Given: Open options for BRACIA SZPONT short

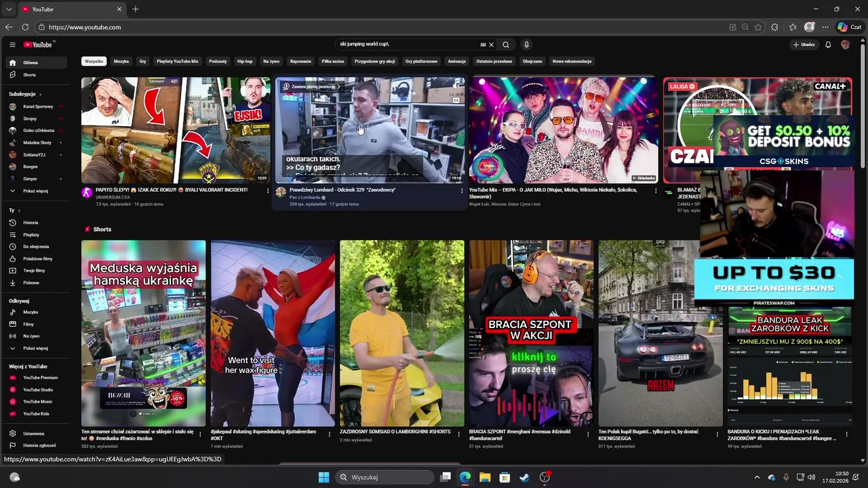Looking at the screenshot, I should coord(588,434).
